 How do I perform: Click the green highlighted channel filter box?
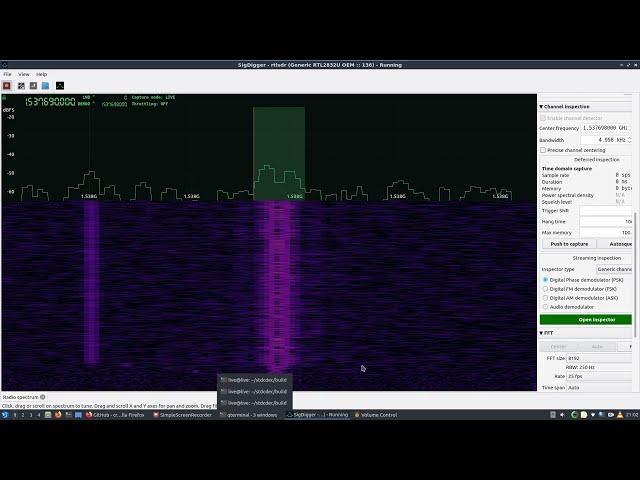click(279, 153)
